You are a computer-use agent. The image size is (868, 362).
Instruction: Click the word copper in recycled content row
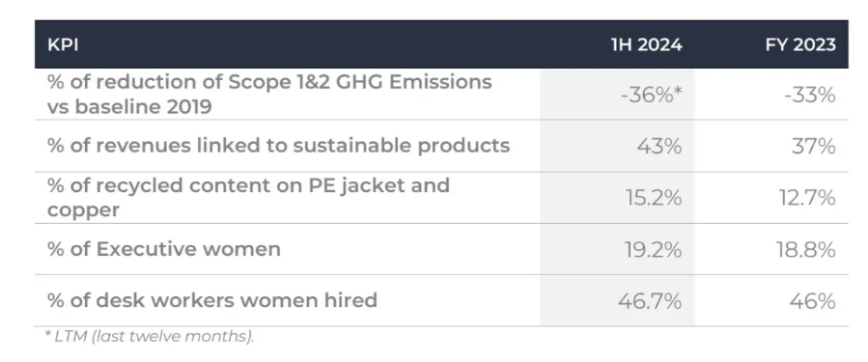(83, 210)
